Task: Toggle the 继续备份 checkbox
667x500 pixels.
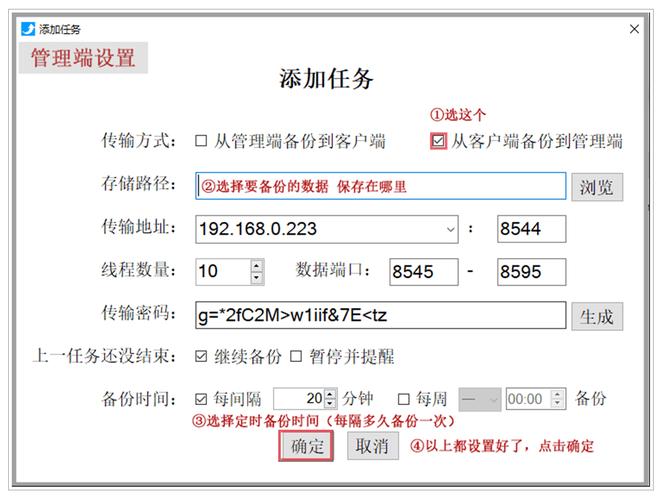Action: tap(201, 356)
